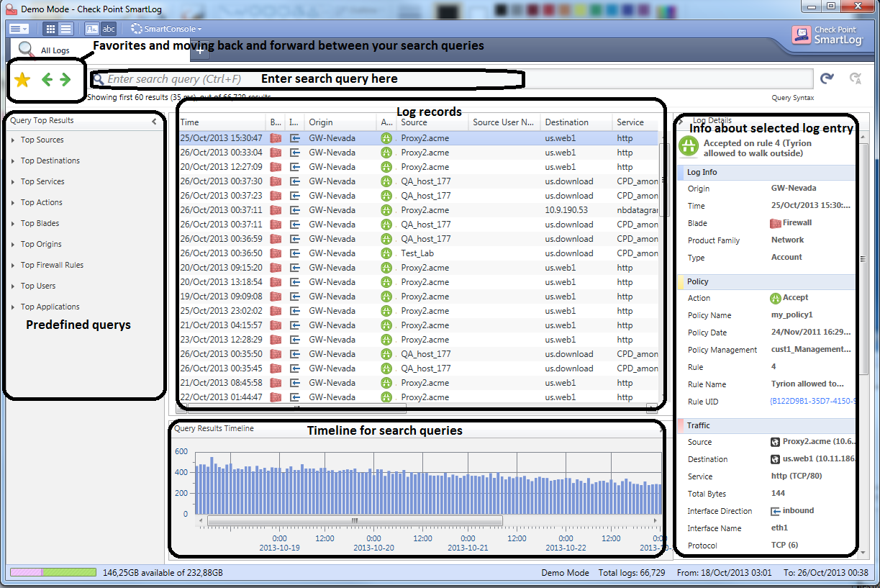Viewport: 880px width, 588px height.
Task: Click the Log Info section header
Action: coord(767,173)
